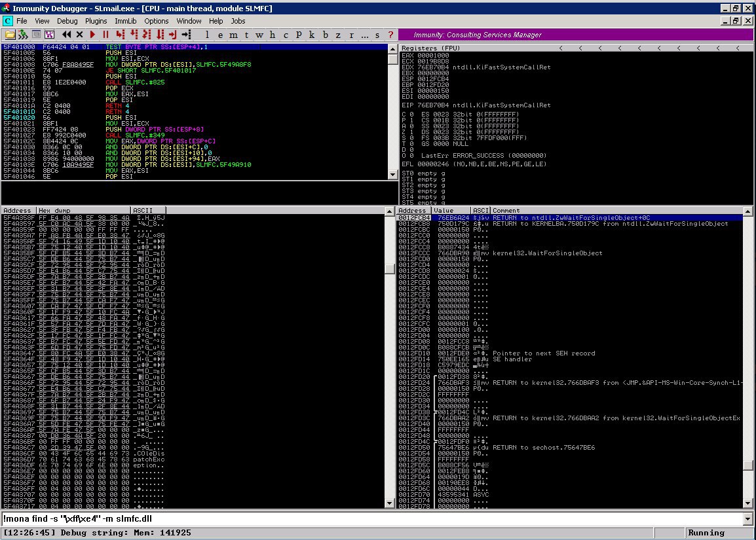Screen dimensions: 756x540
Task: Show Run trace with '...' button
Action: (364, 35)
